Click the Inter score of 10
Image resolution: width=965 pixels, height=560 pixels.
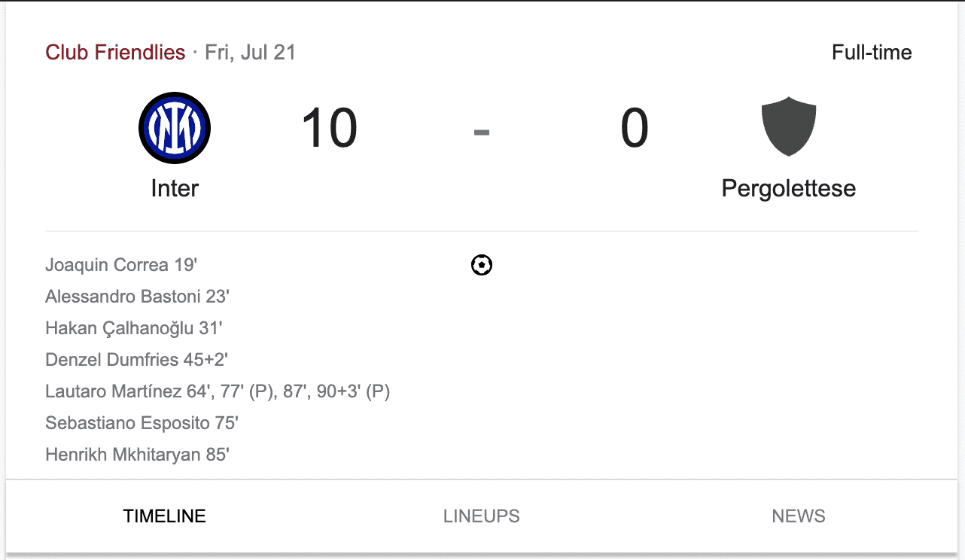point(330,128)
